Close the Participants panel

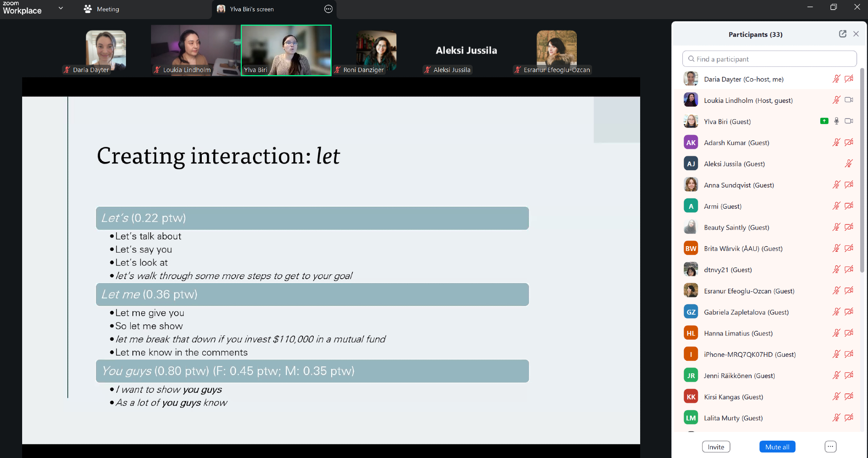(x=856, y=34)
